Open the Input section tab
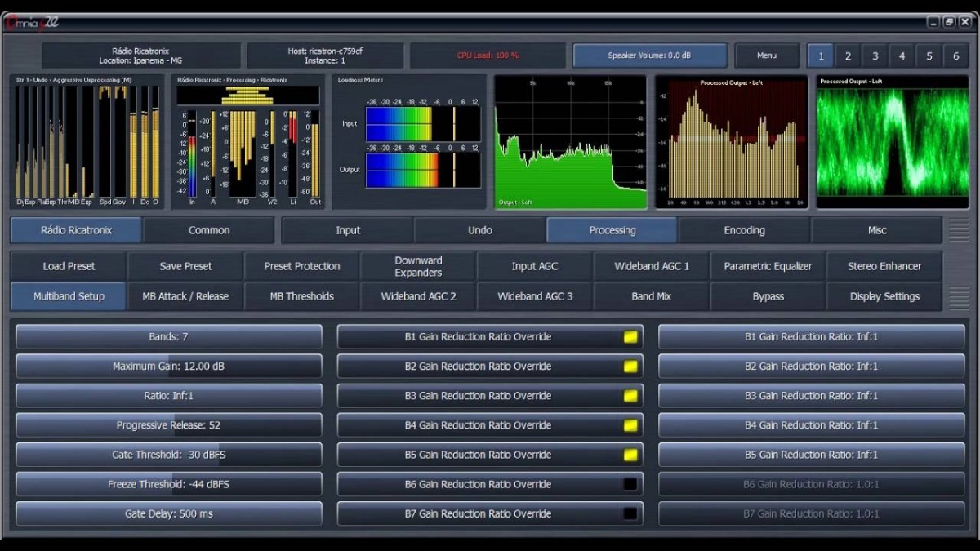980x551 pixels. coord(348,230)
